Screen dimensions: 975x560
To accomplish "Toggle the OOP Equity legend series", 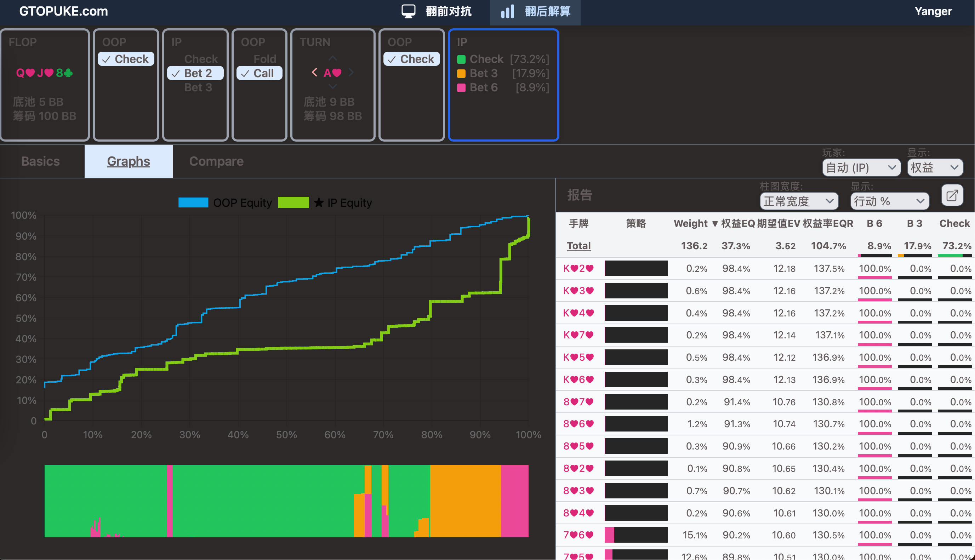I will tap(225, 202).
